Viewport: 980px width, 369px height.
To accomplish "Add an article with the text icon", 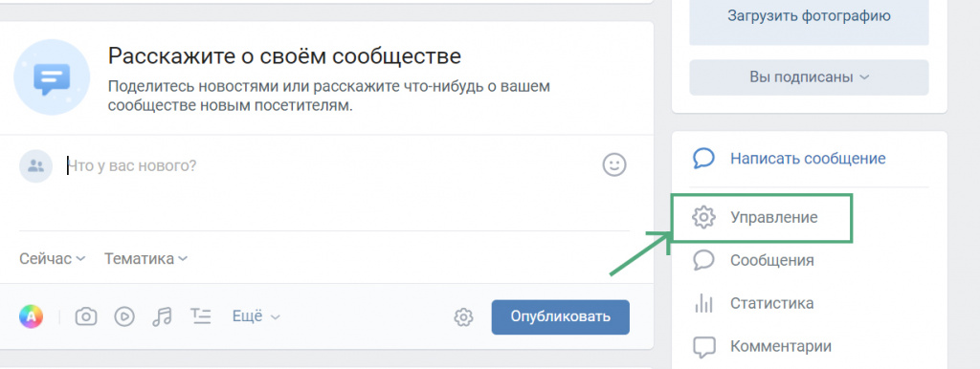I will (200, 316).
